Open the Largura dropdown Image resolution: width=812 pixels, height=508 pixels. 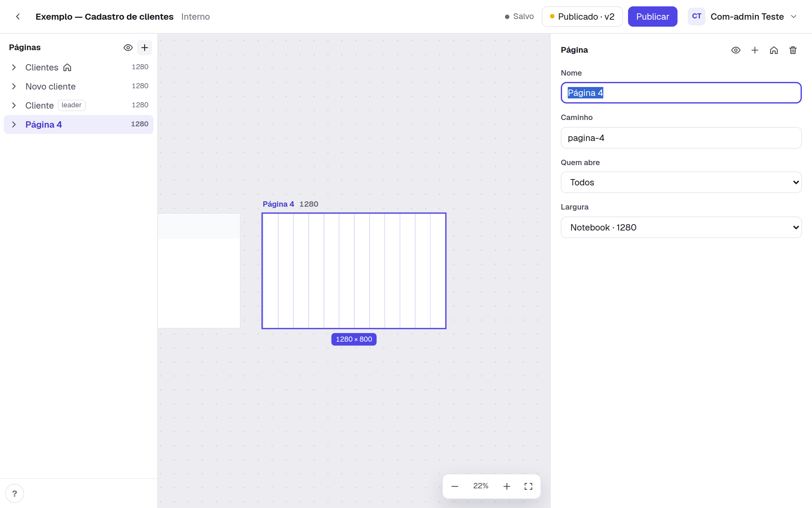(x=681, y=227)
